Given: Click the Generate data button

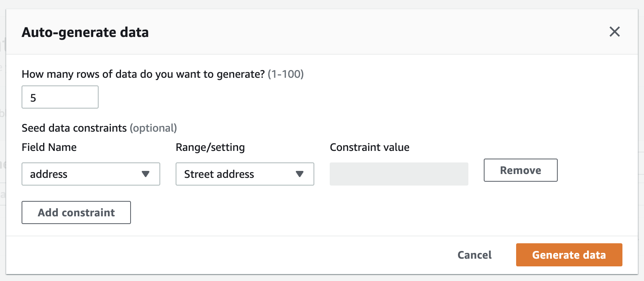Looking at the screenshot, I should [x=569, y=255].
